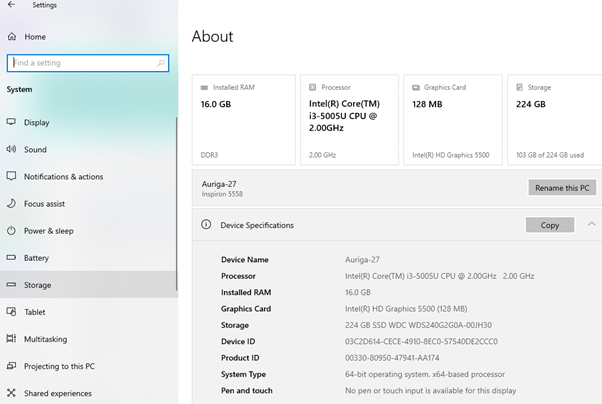The height and width of the screenshot is (404, 602).
Task: Click the 128 MB Graphics Card card
Action: coord(453,120)
